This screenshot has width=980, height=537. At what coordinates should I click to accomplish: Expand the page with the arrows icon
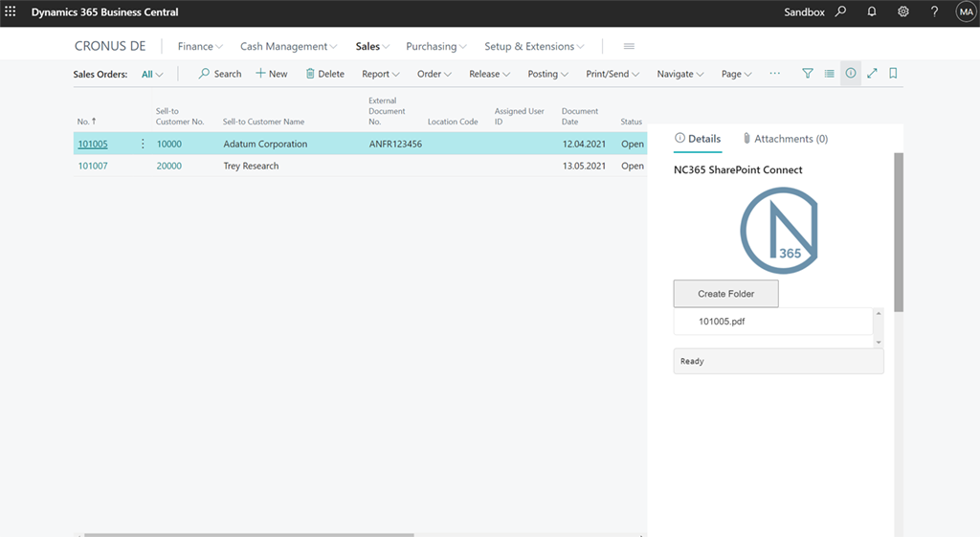point(872,74)
